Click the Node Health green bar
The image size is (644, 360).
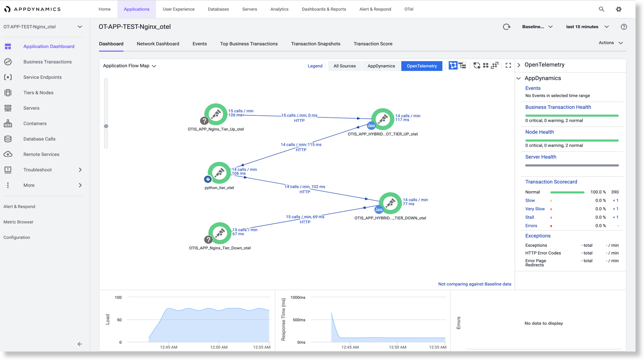click(x=572, y=140)
